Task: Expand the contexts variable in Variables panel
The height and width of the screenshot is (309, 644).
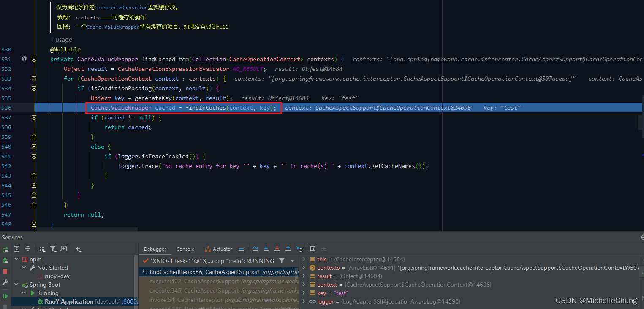Action: point(304,268)
